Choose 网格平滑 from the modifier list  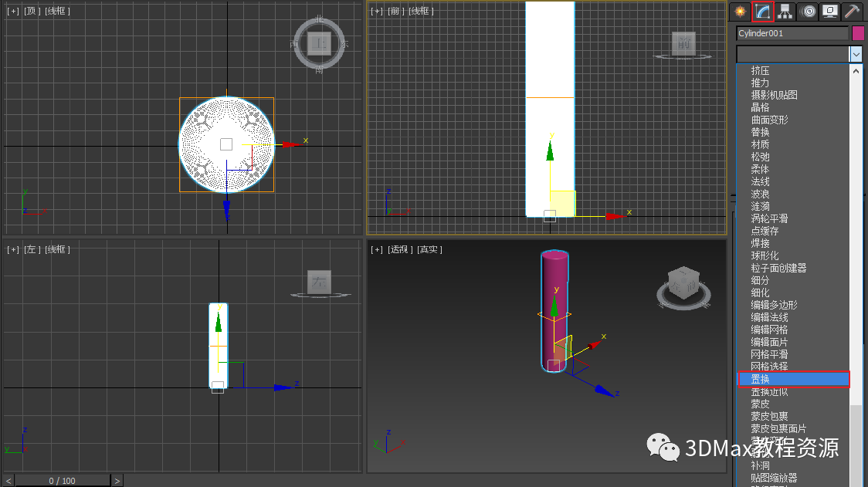[769, 354]
